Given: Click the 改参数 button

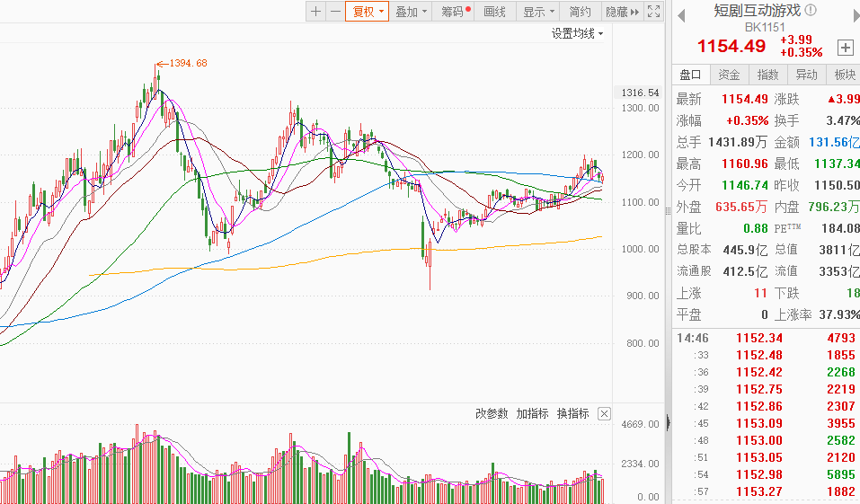Looking at the screenshot, I should click(492, 414).
